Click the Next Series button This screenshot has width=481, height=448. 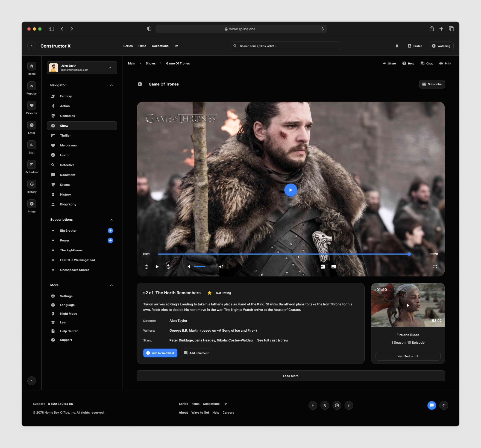point(408,356)
